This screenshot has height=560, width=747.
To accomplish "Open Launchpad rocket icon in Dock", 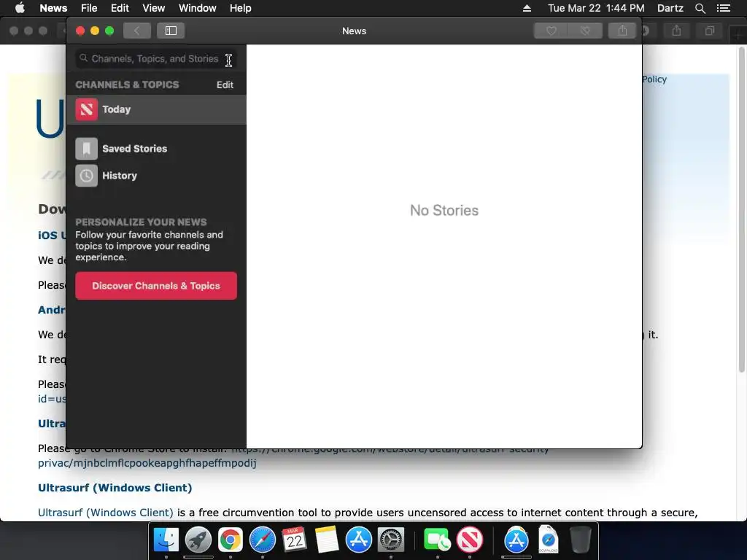I will (198, 540).
